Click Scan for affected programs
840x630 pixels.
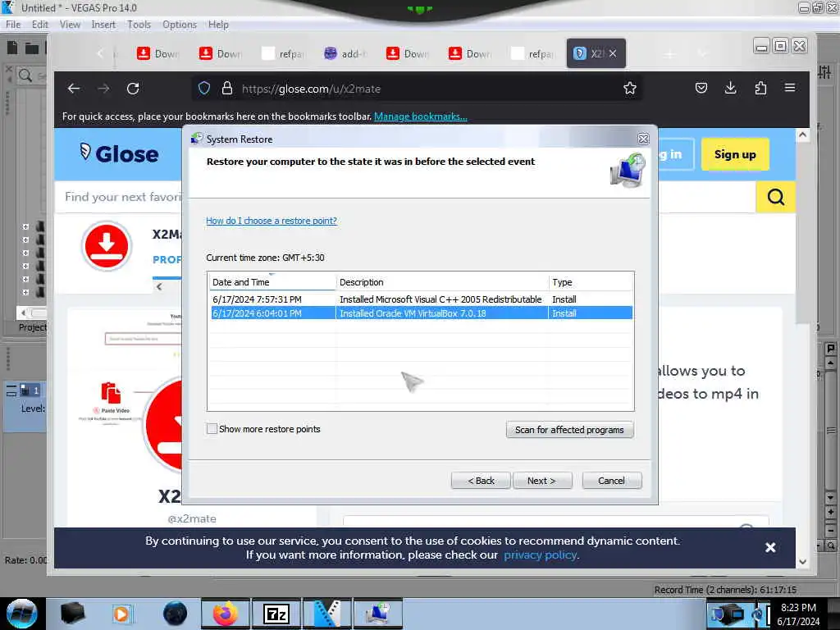click(x=569, y=430)
